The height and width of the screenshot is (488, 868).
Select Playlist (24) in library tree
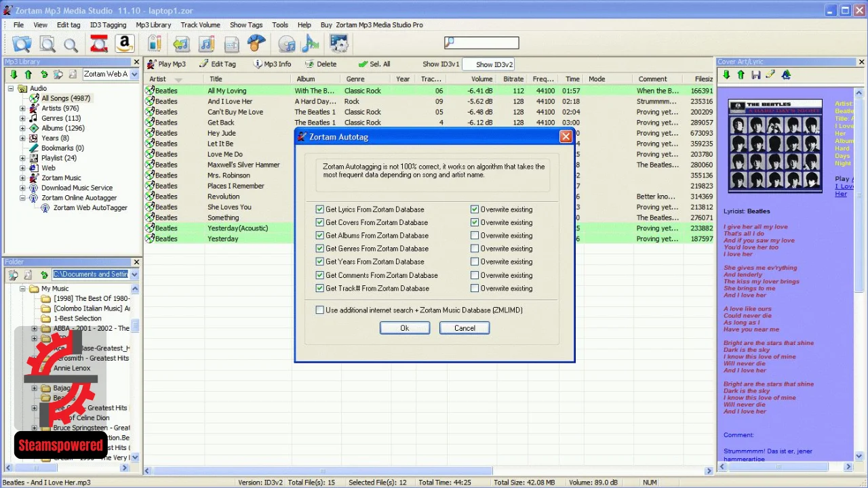click(x=58, y=158)
